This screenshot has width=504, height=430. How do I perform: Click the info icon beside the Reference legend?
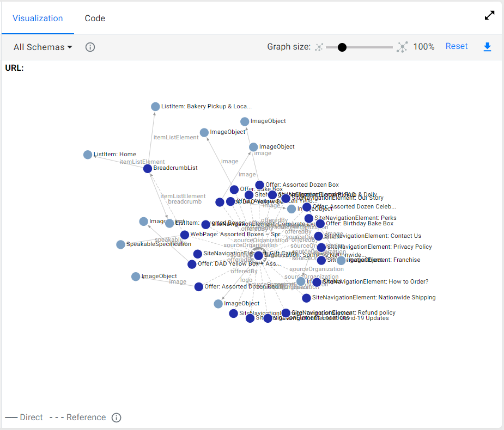coord(117,417)
